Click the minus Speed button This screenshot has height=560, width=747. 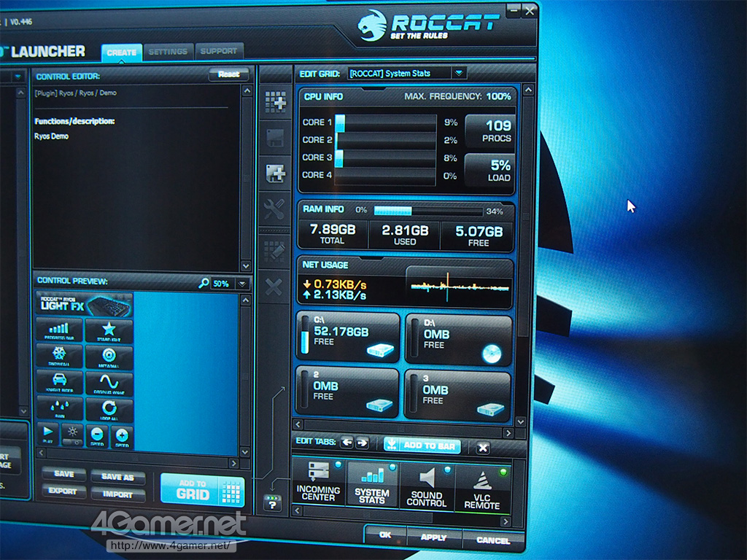click(x=97, y=435)
